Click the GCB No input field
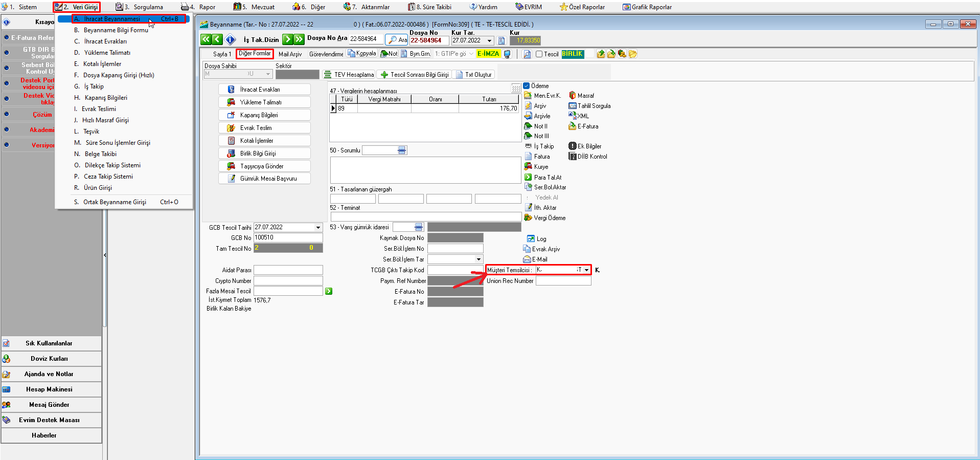 tap(288, 238)
